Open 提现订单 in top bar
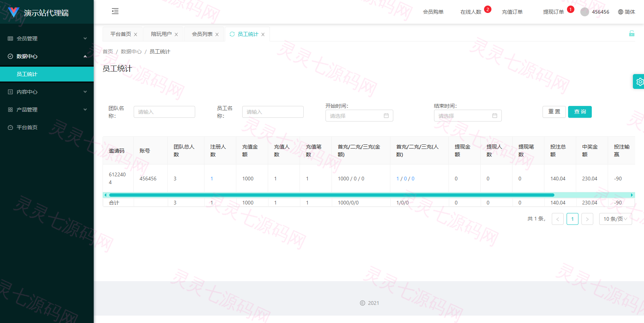 [553, 12]
